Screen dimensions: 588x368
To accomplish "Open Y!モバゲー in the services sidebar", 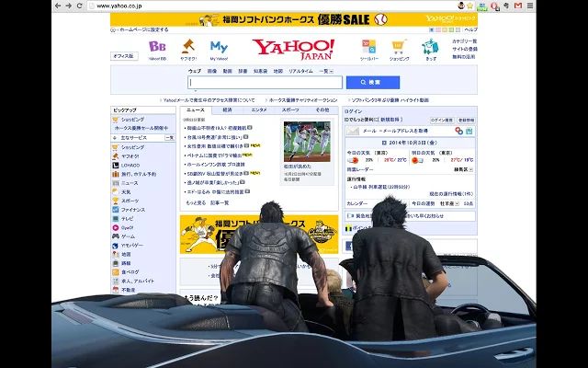I will [x=132, y=246].
